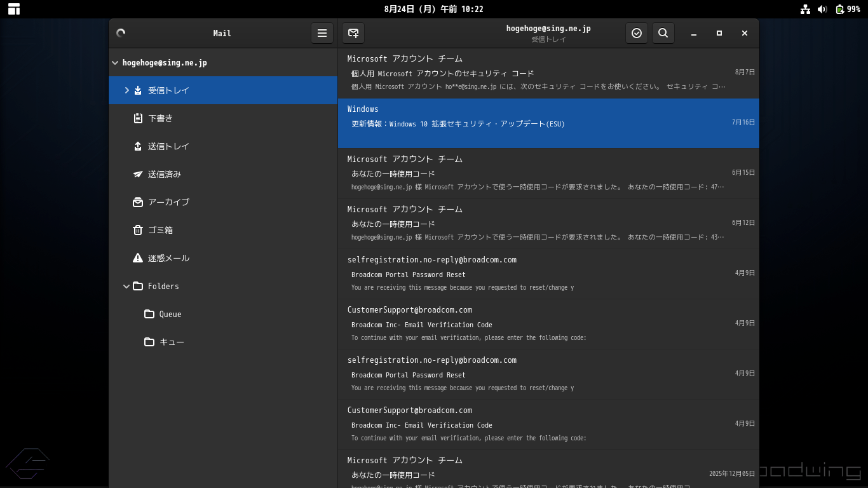
Task: Open the 6月15日 一時使用コード email
Action: click(x=548, y=173)
